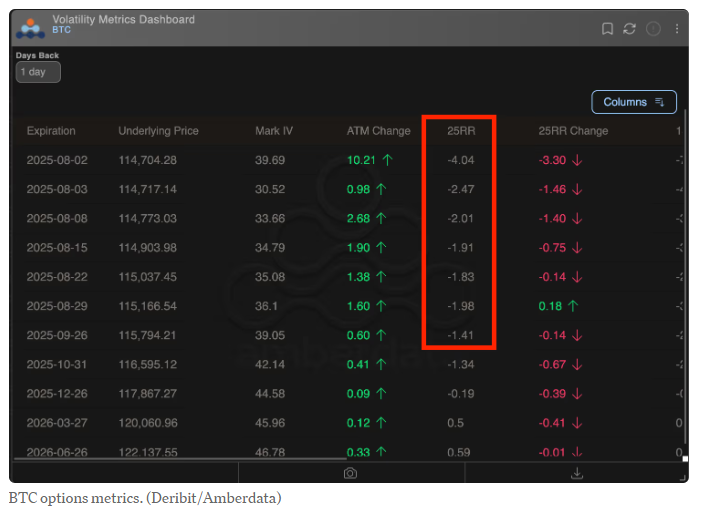
Task: Click the ATM Change column header
Action: tap(378, 131)
